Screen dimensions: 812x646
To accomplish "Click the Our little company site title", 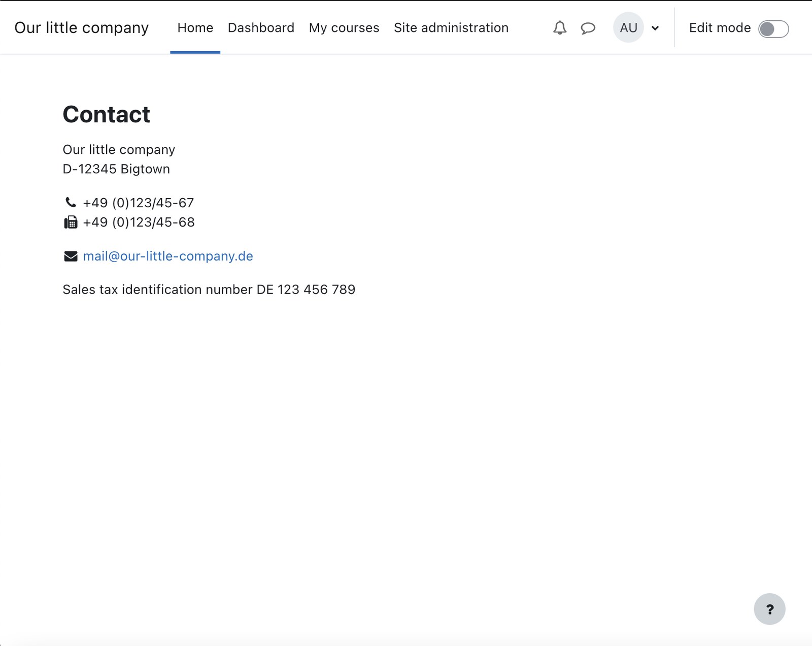I will [82, 27].
